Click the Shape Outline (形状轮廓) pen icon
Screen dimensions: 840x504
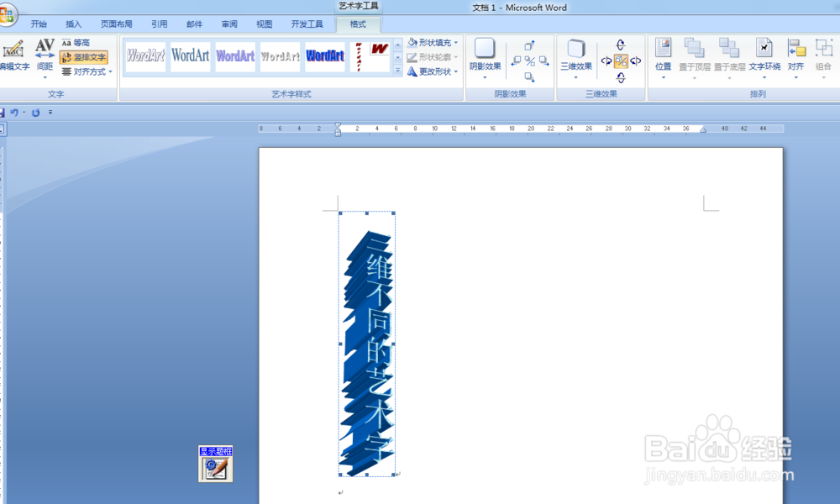tap(412, 57)
